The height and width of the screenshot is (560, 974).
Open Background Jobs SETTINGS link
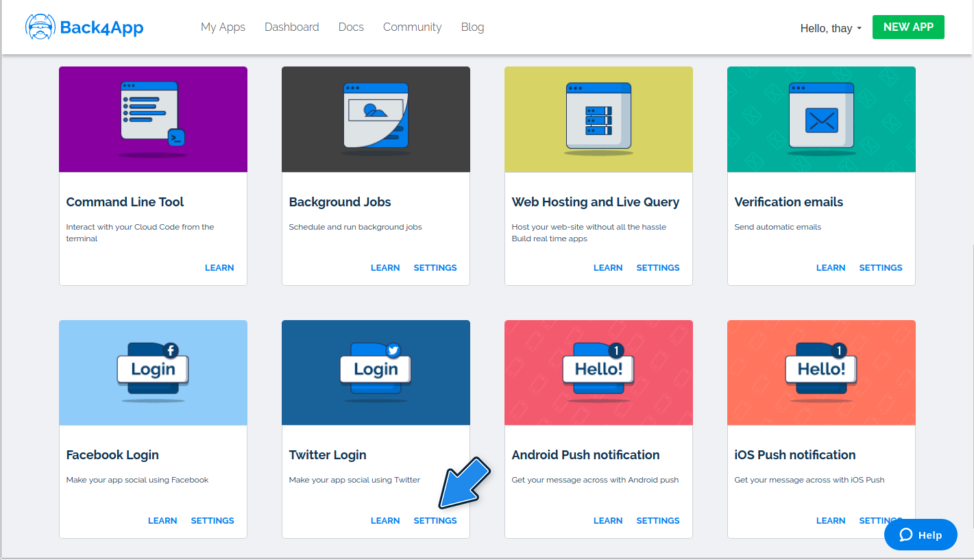[x=435, y=267]
